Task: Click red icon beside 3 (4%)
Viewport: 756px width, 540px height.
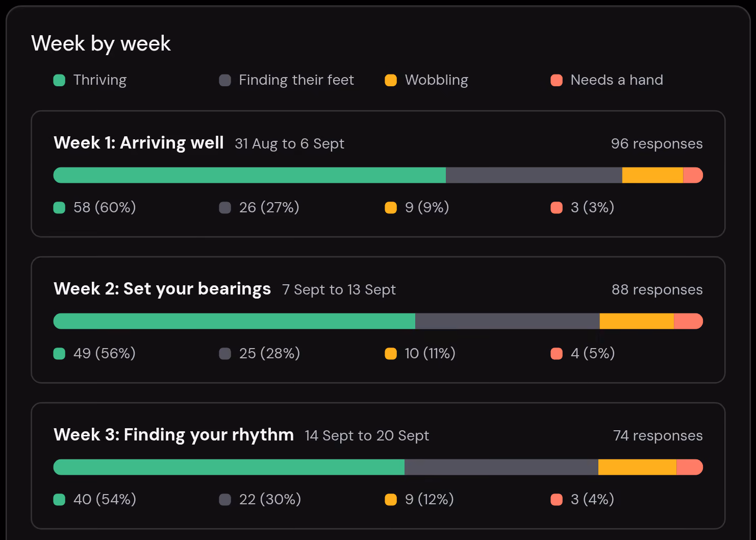Action: pyautogui.click(x=557, y=500)
